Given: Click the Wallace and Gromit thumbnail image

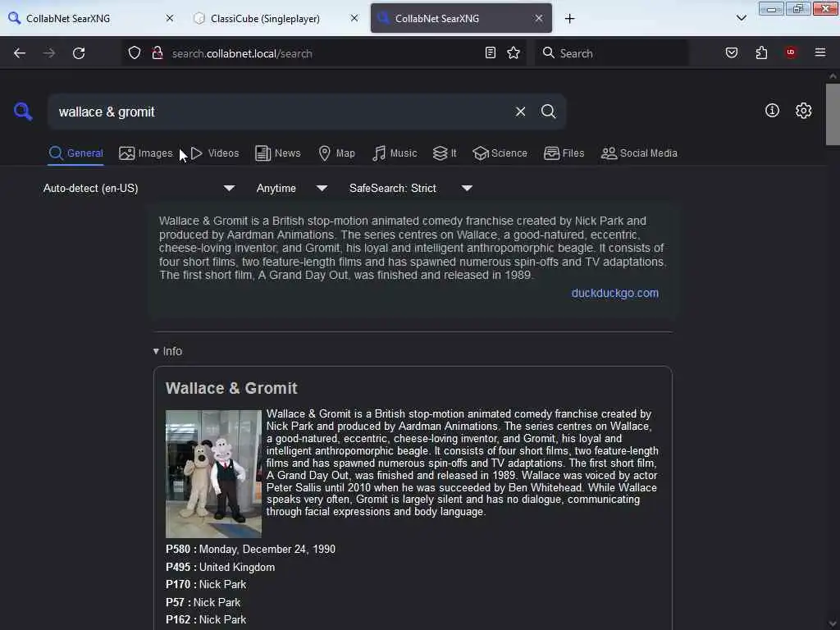Looking at the screenshot, I should coord(213,473).
